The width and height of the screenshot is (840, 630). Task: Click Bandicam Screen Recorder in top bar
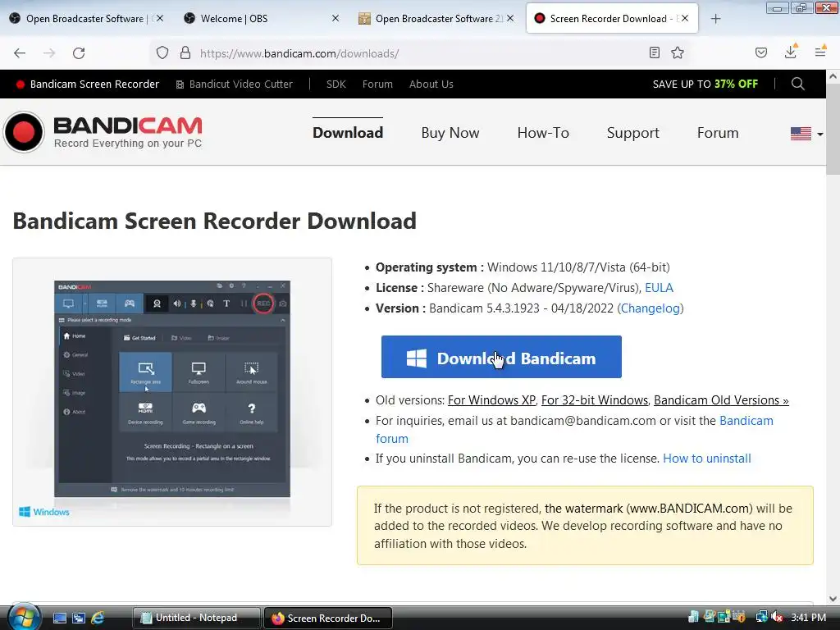[x=88, y=84]
